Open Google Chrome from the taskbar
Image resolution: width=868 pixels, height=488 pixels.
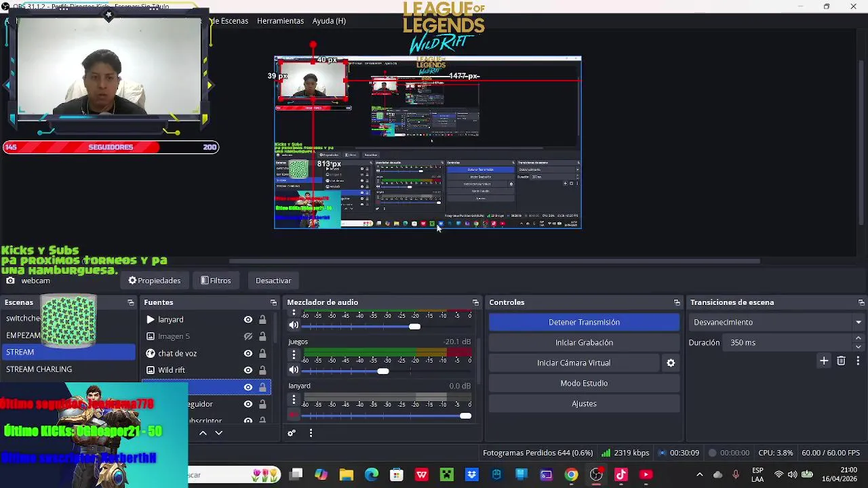click(x=571, y=474)
